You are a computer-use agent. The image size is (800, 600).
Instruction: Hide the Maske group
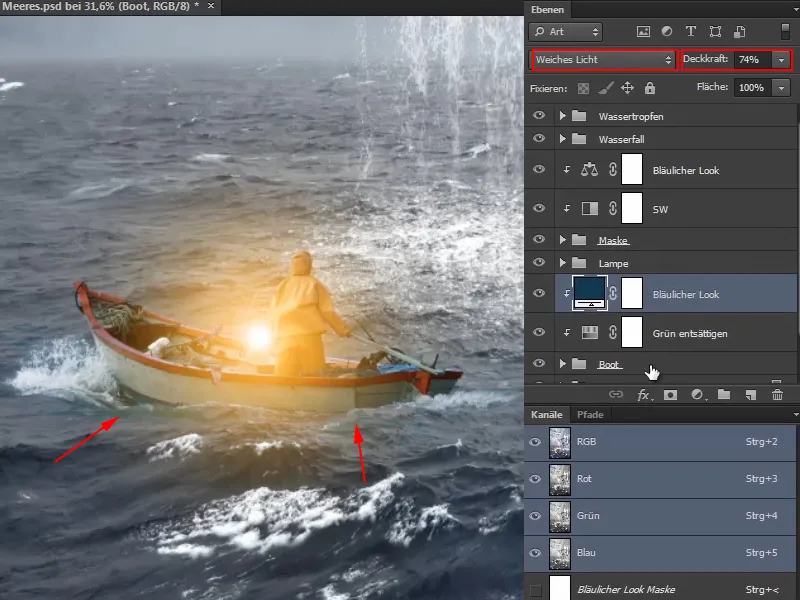[539, 239]
